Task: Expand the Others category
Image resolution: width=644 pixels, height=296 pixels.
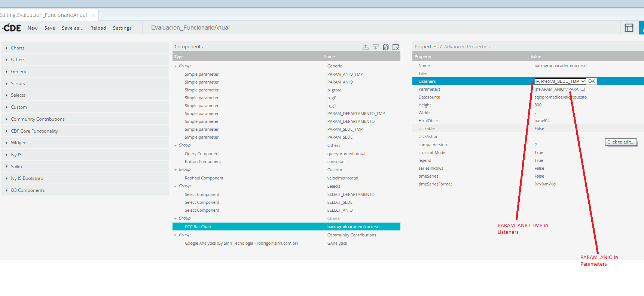Action: [x=85, y=60]
